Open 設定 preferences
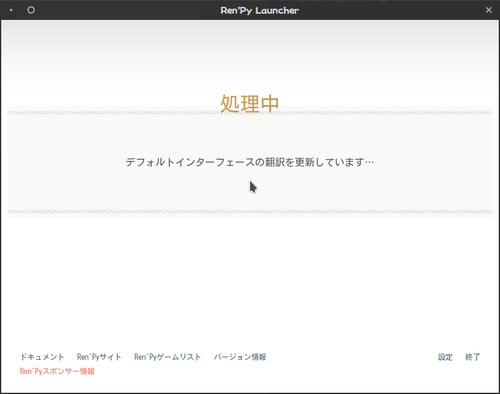This screenshot has height=394, width=500. pos(445,357)
